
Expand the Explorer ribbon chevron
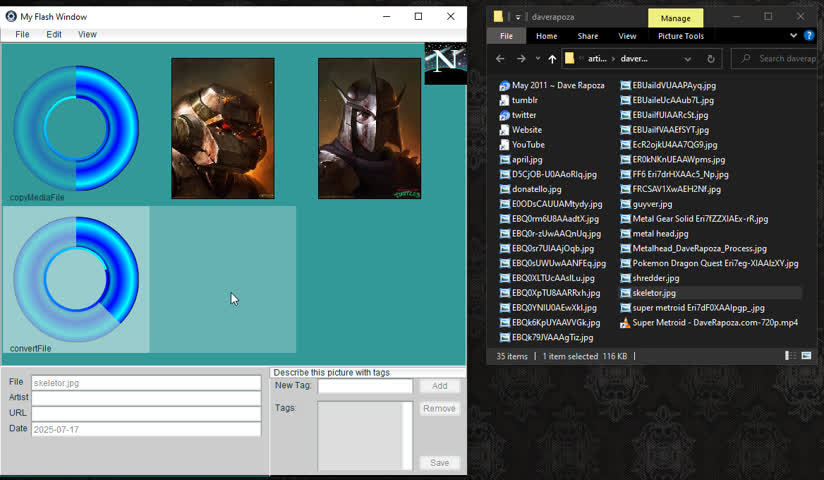click(793, 36)
